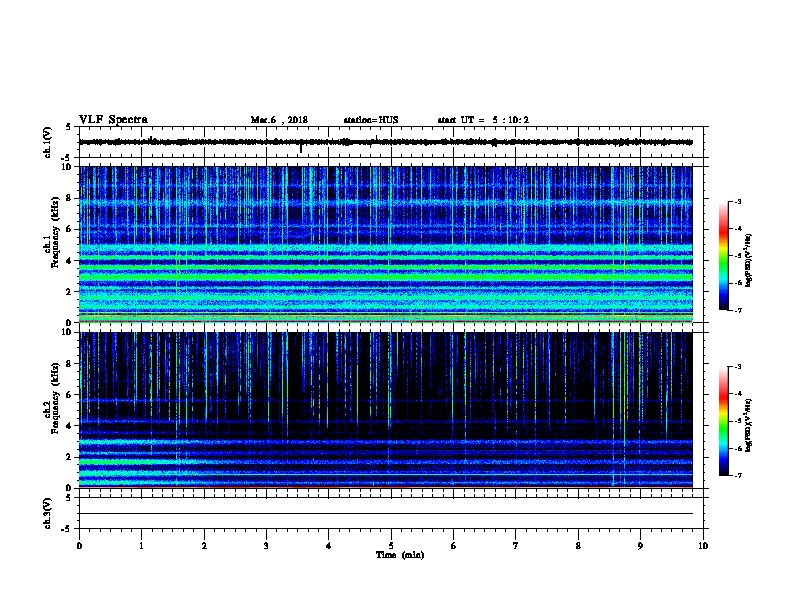
Task: Click inside the ch.2 spectrogram panel
Action: point(386,410)
